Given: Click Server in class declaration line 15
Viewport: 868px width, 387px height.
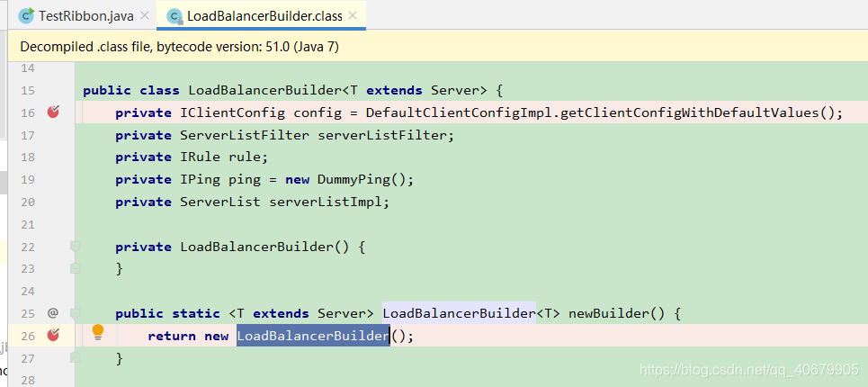Looking at the screenshot, I should [455, 90].
